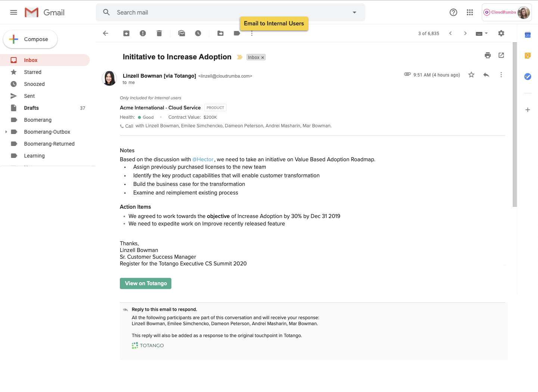The width and height of the screenshot is (538, 392).
Task: Open the Snoozed folder
Action: 45,84
